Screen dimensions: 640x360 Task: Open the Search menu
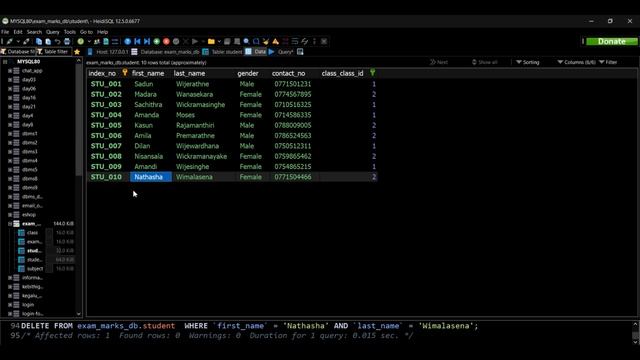[x=34, y=32]
